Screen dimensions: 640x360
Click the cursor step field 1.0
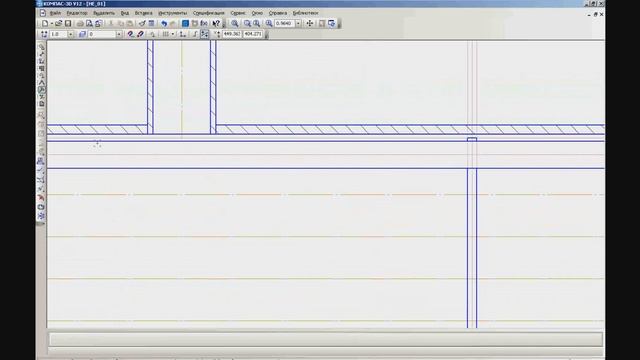tap(58, 34)
